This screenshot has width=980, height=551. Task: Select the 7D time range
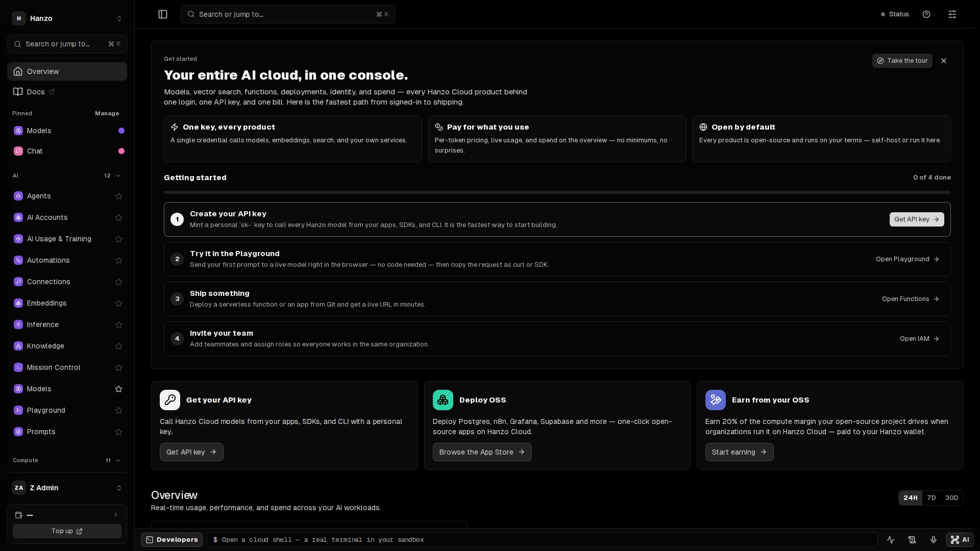tap(932, 498)
